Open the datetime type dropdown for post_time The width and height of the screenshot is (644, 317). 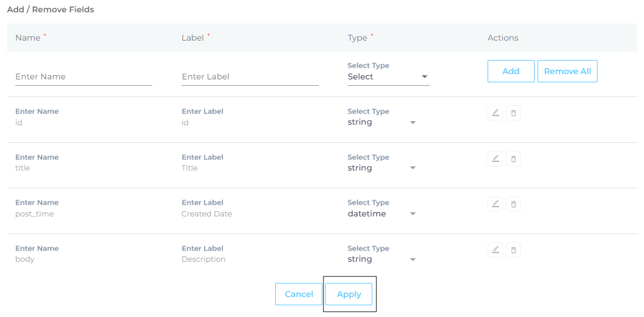pyautogui.click(x=382, y=214)
